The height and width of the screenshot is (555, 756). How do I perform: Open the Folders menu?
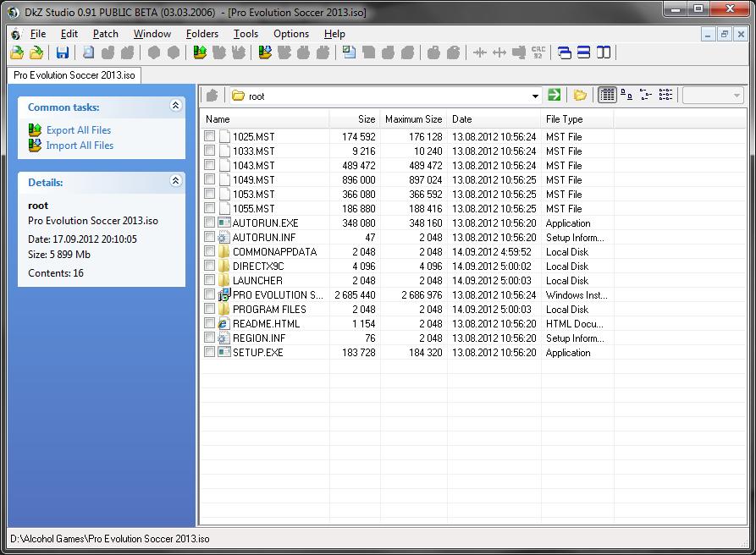tap(202, 34)
